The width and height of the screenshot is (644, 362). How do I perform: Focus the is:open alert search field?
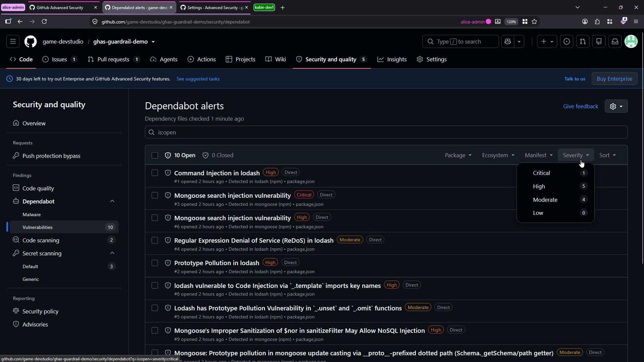coord(386,132)
